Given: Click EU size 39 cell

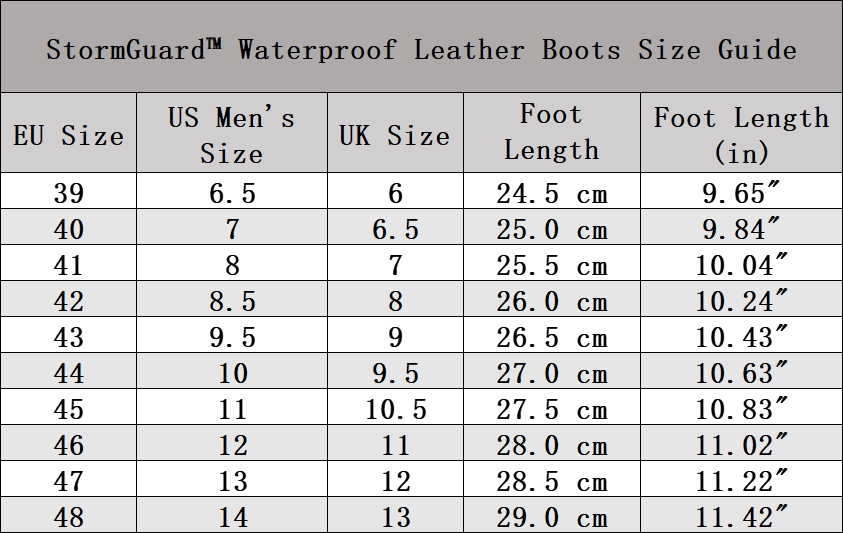Looking at the screenshot, I should click(69, 191).
